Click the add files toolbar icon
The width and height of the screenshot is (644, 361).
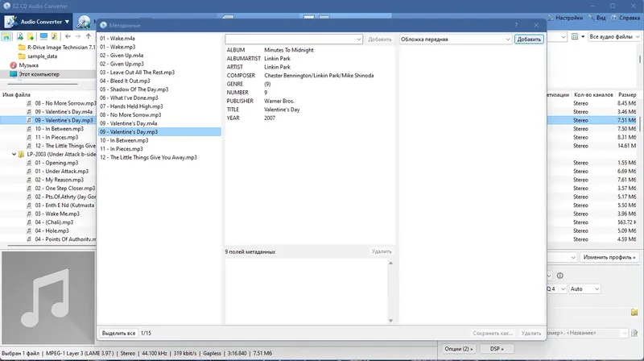coord(19,36)
